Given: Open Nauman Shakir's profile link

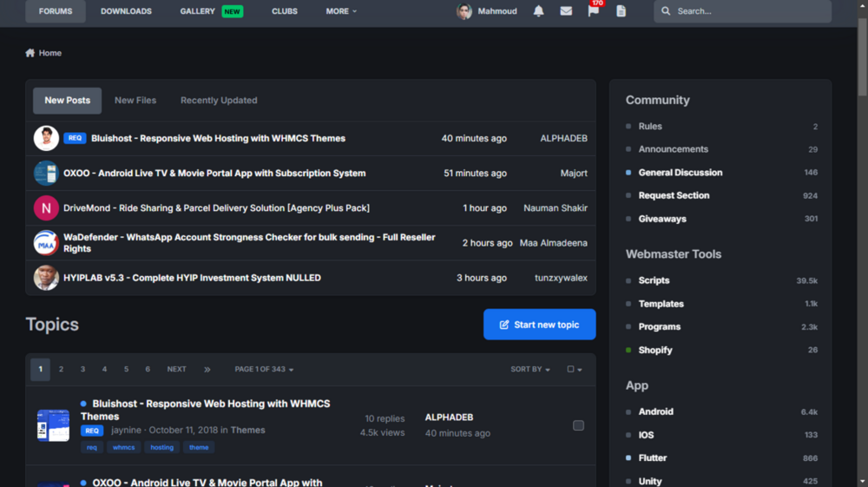Looking at the screenshot, I should point(556,208).
